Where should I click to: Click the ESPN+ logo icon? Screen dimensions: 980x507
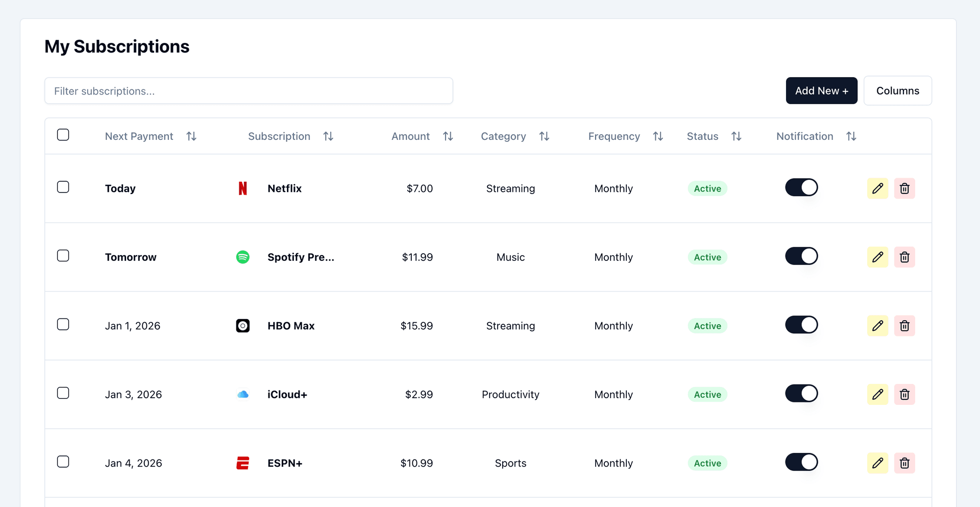click(x=243, y=463)
